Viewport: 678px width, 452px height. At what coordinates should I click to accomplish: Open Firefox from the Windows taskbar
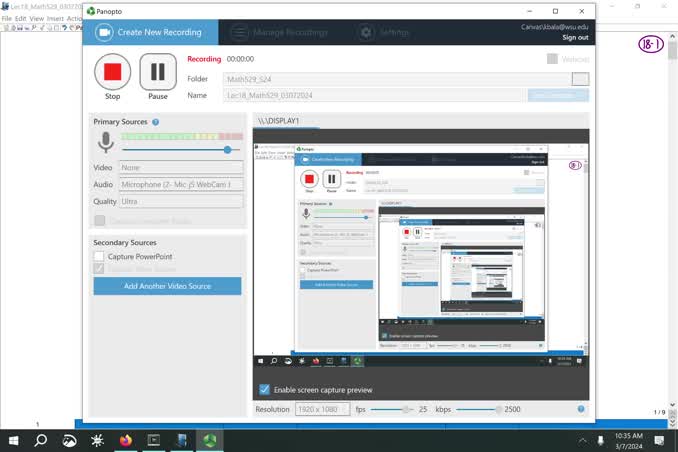tap(125, 440)
